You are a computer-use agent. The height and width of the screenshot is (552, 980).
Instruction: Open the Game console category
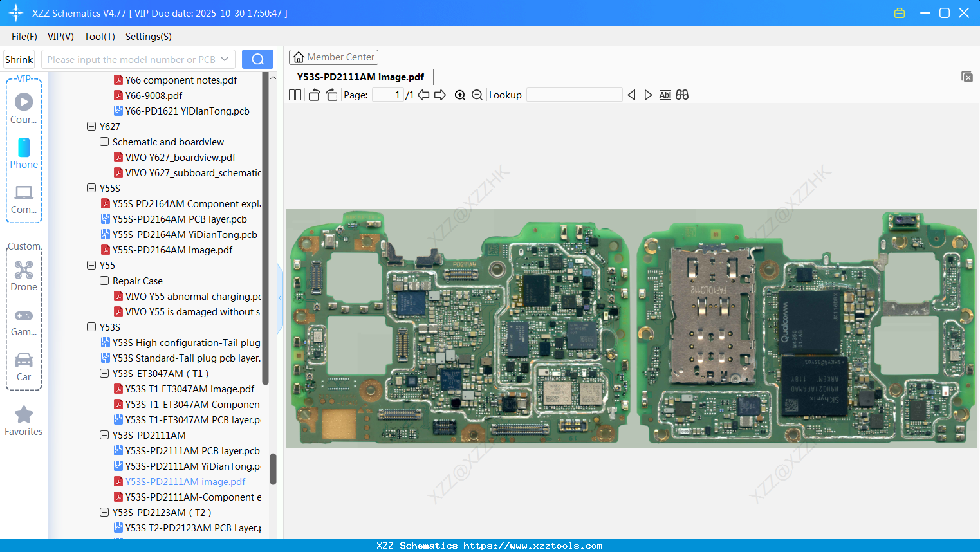(24, 322)
